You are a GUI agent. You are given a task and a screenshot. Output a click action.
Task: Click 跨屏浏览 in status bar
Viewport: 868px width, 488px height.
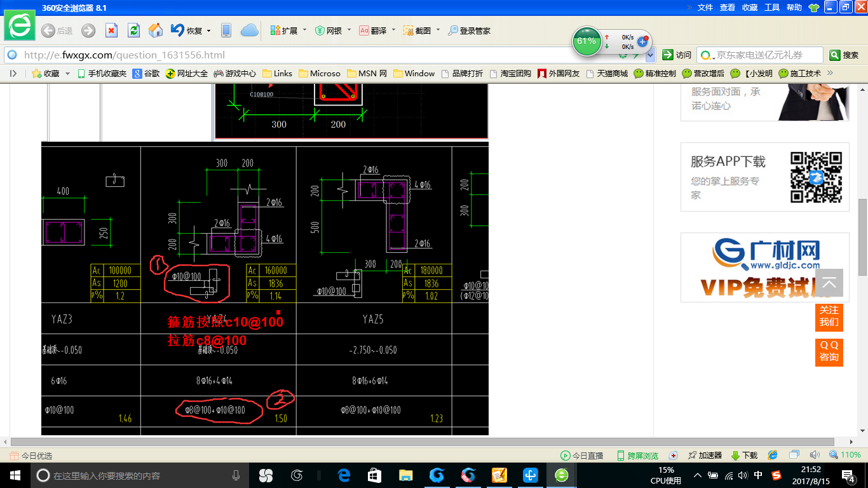click(637, 456)
